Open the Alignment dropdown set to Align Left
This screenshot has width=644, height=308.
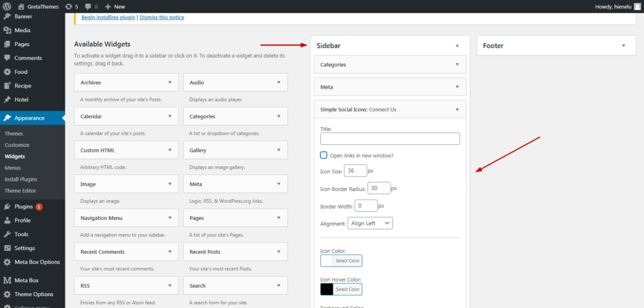click(x=370, y=223)
